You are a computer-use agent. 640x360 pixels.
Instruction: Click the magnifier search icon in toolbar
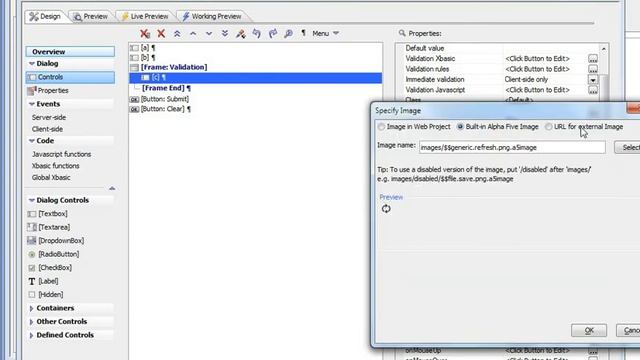pyautogui.click(x=289, y=33)
